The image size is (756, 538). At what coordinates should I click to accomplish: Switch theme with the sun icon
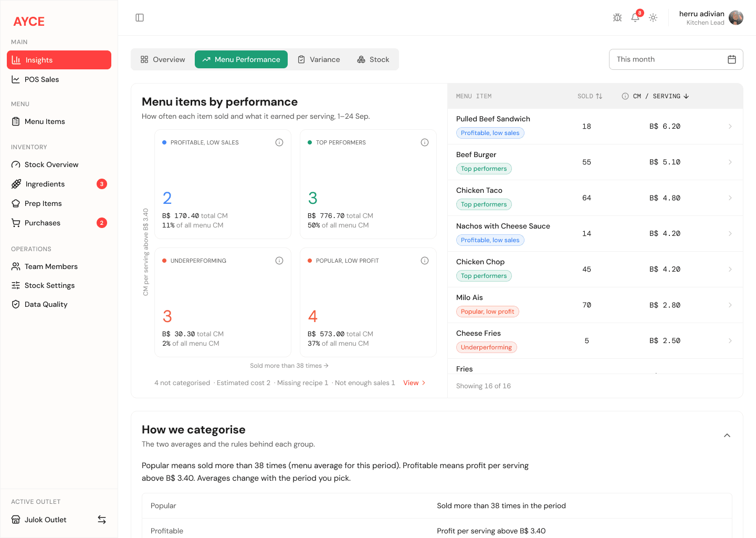653,18
